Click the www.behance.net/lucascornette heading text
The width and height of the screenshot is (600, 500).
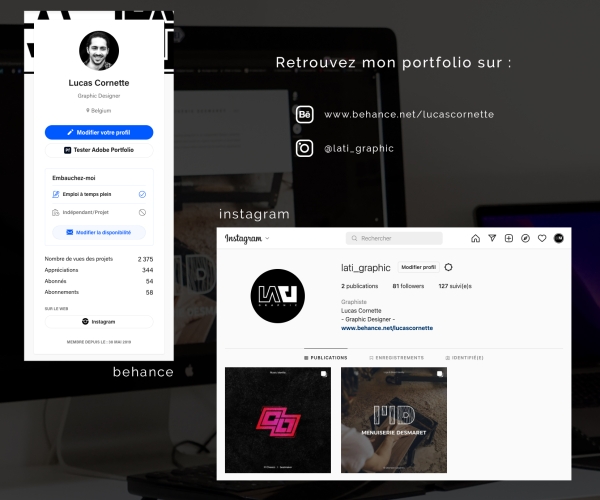409,114
